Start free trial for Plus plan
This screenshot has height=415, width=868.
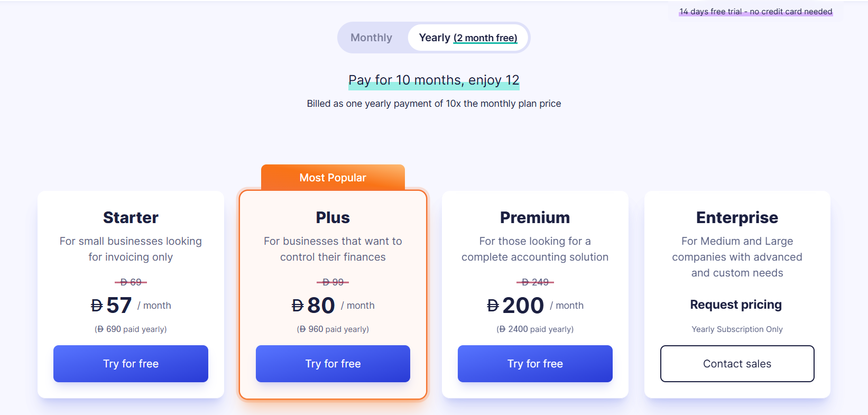coord(333,364)
